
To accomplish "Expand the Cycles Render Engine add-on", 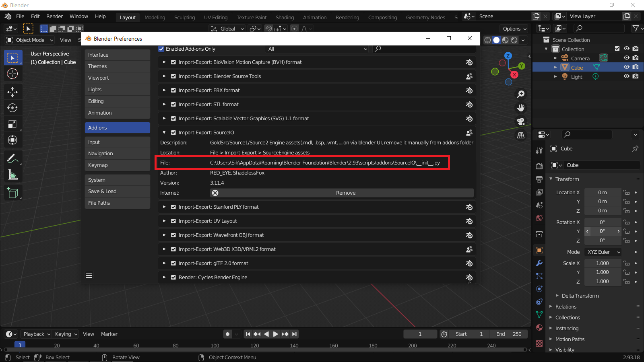I will [x=164, y=278].
